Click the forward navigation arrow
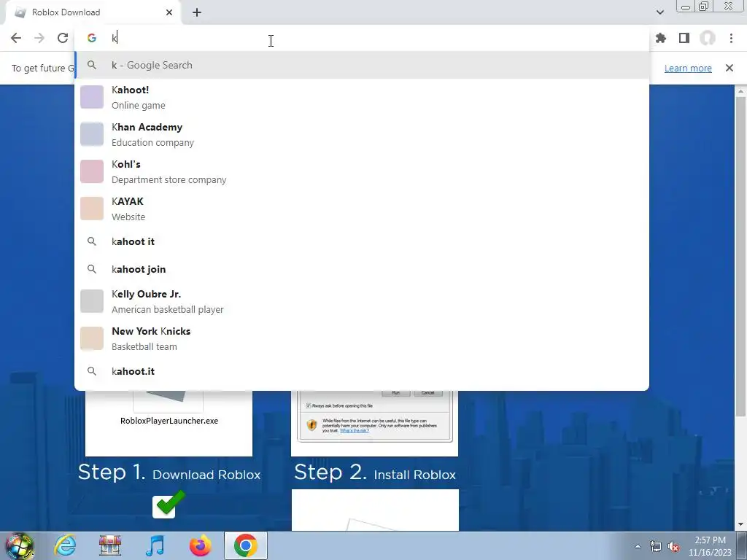This screenshot has width=747, height=560. [39, 38]
